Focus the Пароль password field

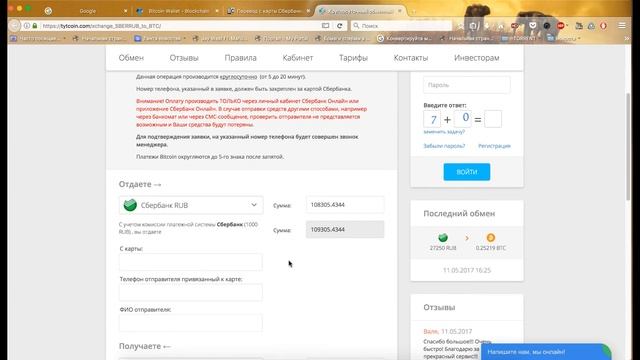pos(467,85)
